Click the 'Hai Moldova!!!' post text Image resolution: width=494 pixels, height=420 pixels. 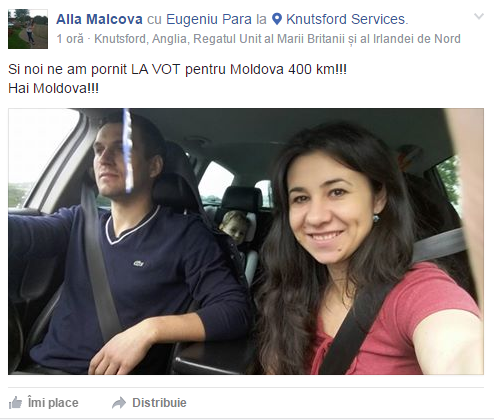click(x=53, y=88)
